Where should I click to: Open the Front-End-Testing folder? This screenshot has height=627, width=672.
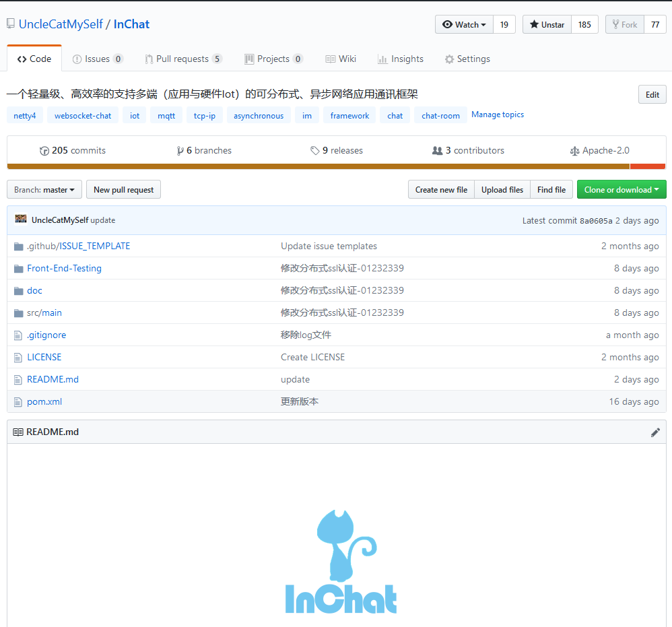[64, 268]
